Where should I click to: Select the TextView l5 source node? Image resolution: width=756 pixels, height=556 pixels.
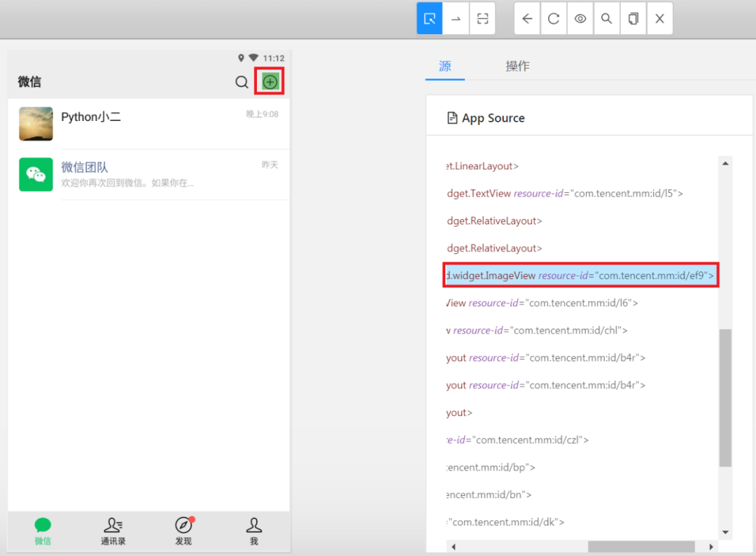coord(565,194)
